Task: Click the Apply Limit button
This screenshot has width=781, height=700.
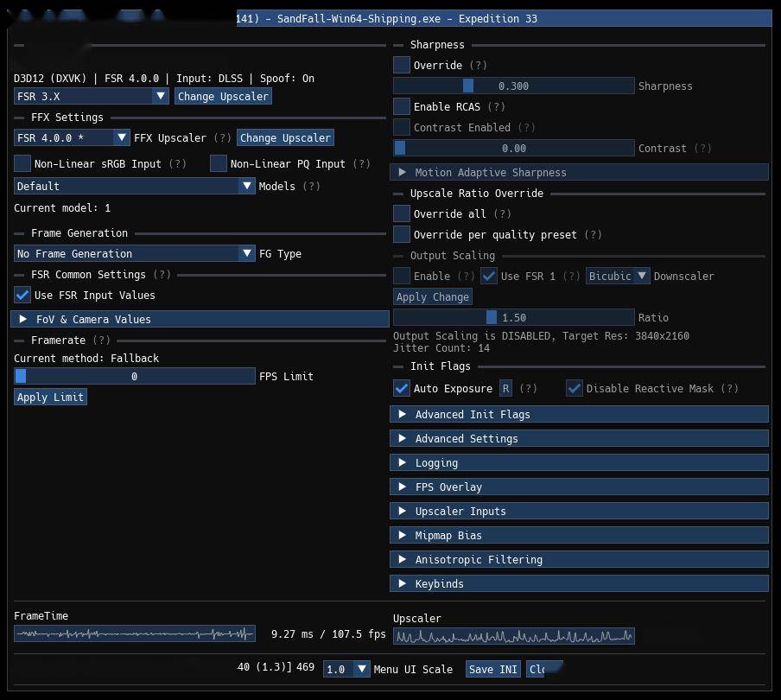Action: pos(50,397)
